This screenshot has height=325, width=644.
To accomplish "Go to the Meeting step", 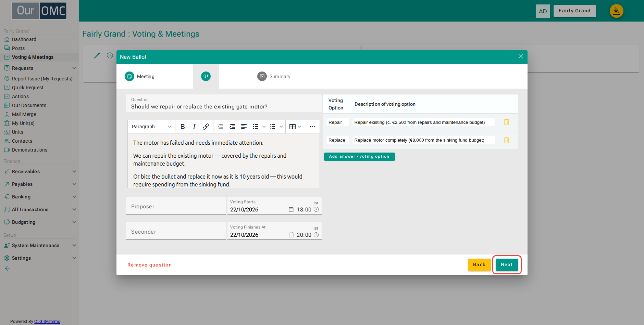I will 140,76.
